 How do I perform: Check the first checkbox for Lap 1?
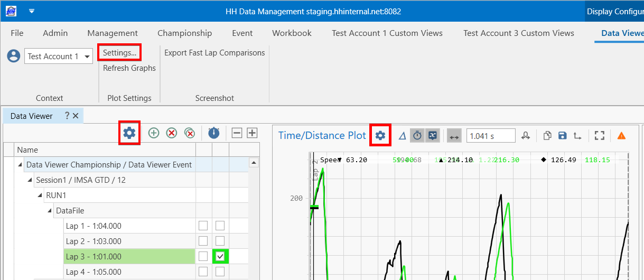[203, 226]
